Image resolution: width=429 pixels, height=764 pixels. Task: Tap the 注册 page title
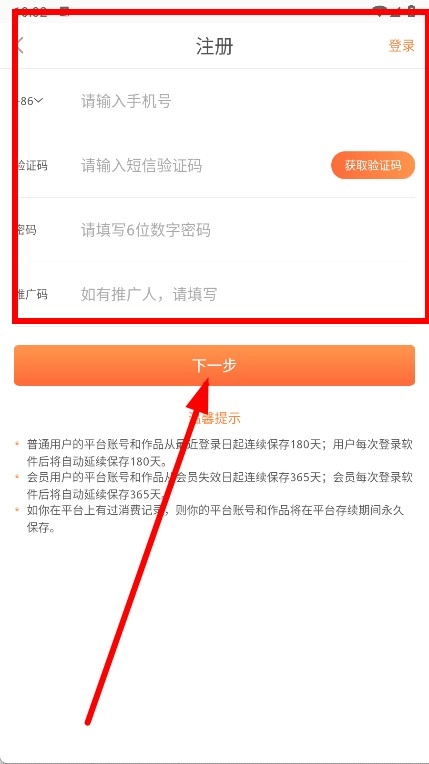click(x=214, y=46)
